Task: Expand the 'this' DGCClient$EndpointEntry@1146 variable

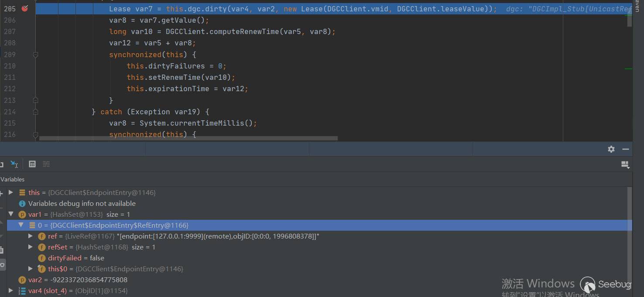Action: click(x=11, y=192)
